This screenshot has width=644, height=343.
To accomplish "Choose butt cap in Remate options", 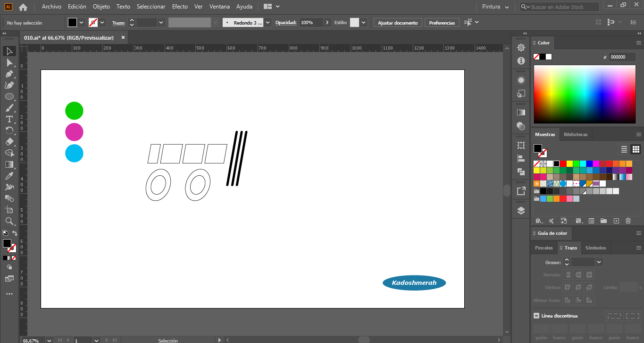I will coord(568,274).
